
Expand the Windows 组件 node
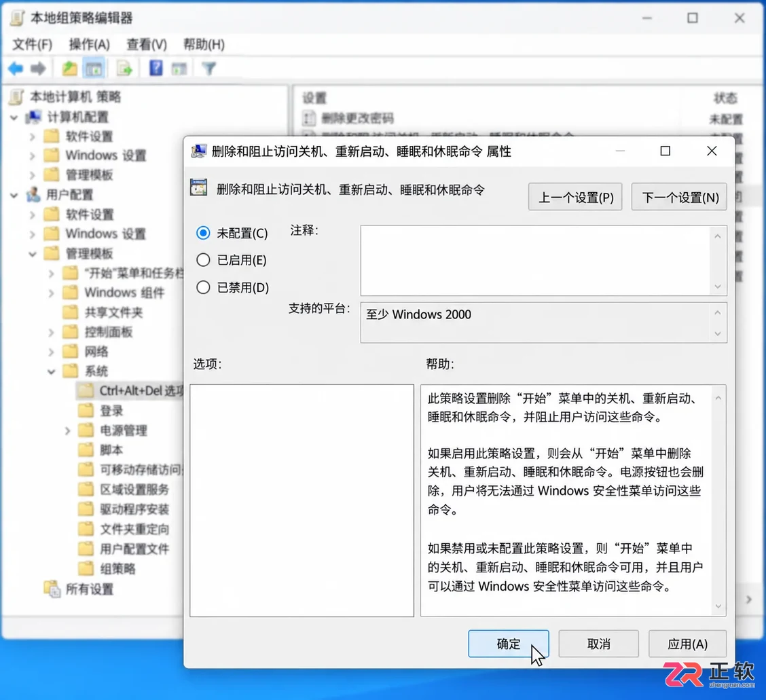click(x=51, y=293)
